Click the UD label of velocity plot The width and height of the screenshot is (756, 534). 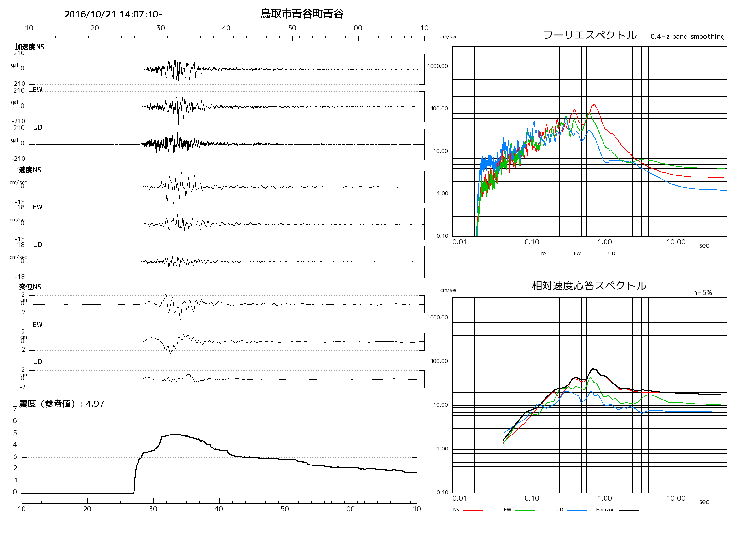38,244
